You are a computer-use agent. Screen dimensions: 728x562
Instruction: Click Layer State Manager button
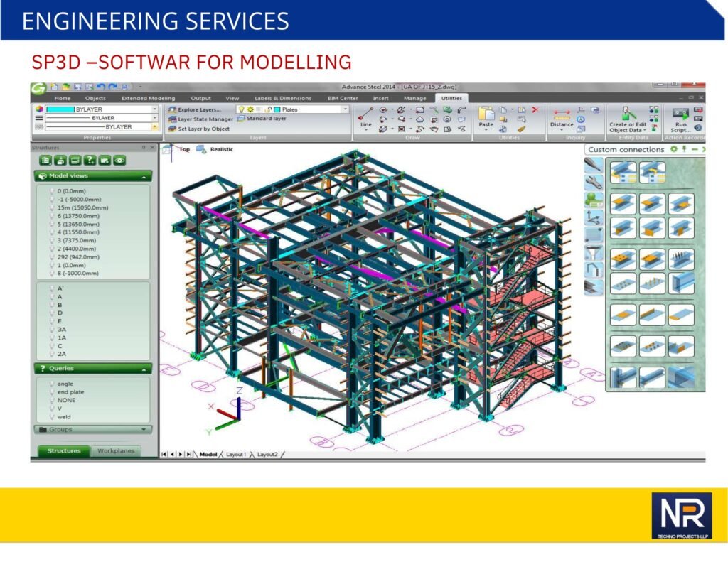pos(200,119)
